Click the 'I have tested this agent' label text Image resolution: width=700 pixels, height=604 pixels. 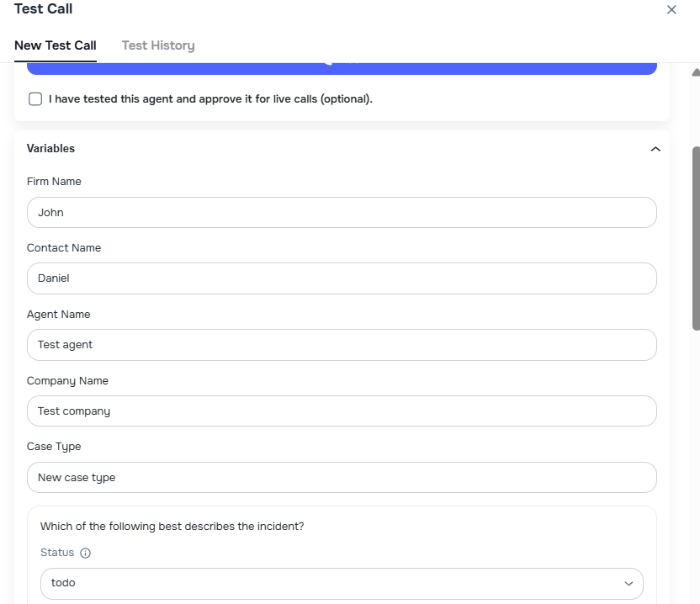210,99
